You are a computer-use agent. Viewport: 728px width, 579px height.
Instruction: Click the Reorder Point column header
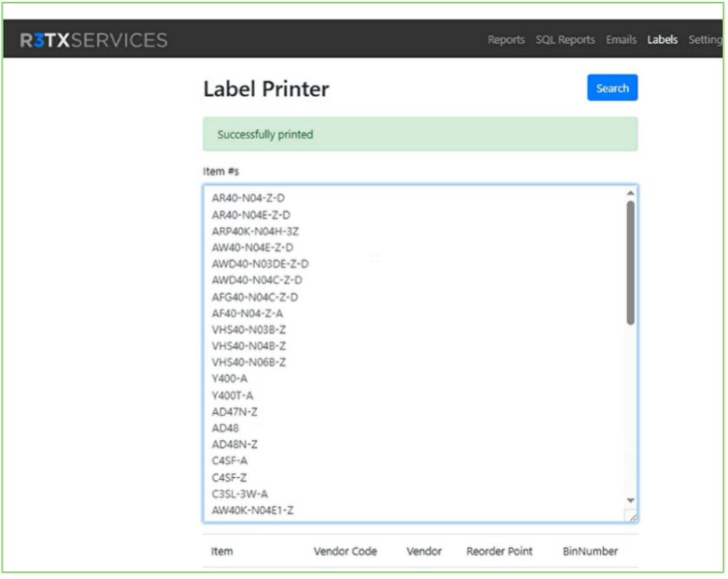click(499, 551)
